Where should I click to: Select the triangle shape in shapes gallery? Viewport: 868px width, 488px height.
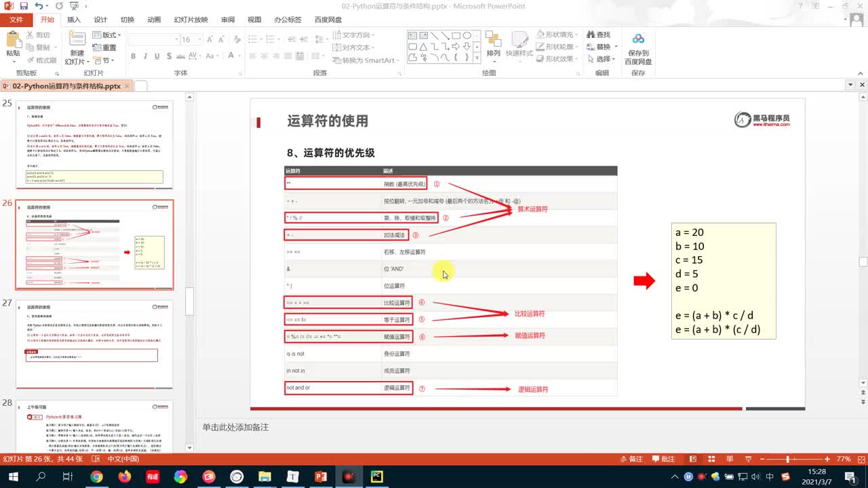(423, 47)
